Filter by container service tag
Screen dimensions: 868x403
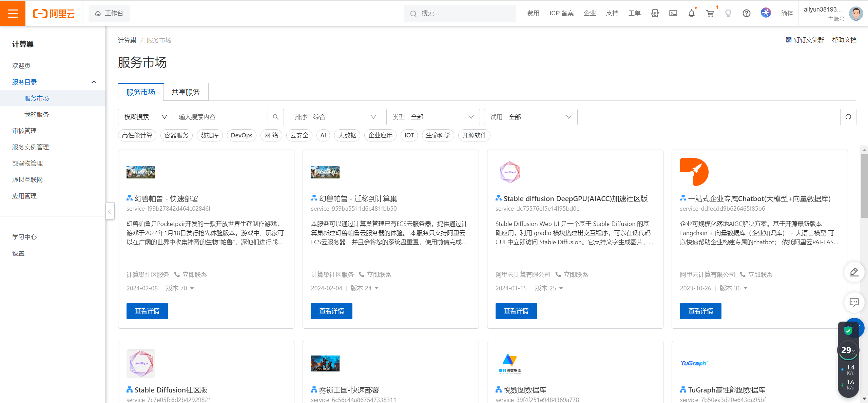pyautogui.click(x=176, y=135)
